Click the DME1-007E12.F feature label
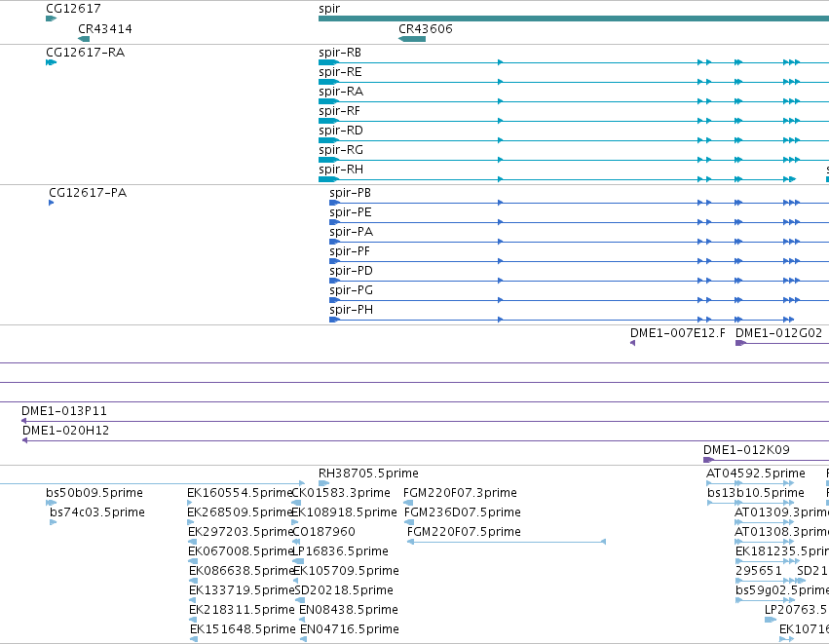 pos(678,333)
